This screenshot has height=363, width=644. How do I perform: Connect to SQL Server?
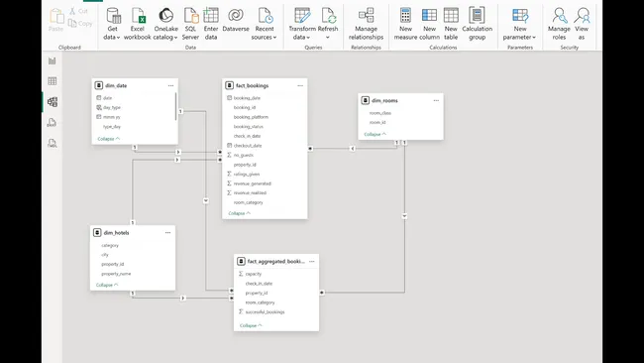(190, 24)
